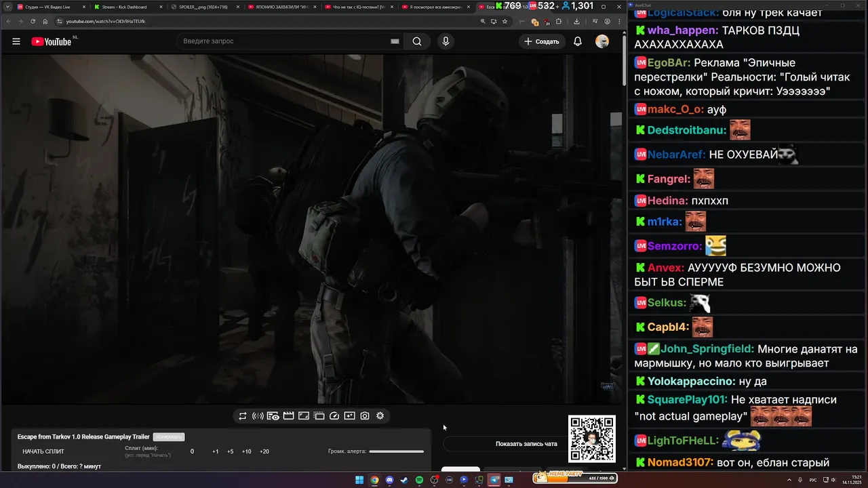The height and width of the screenshot is (488, 868).
Task: Switch to 'SPOILER_.png (1024×716)' tab
Action: click(203, 7)
